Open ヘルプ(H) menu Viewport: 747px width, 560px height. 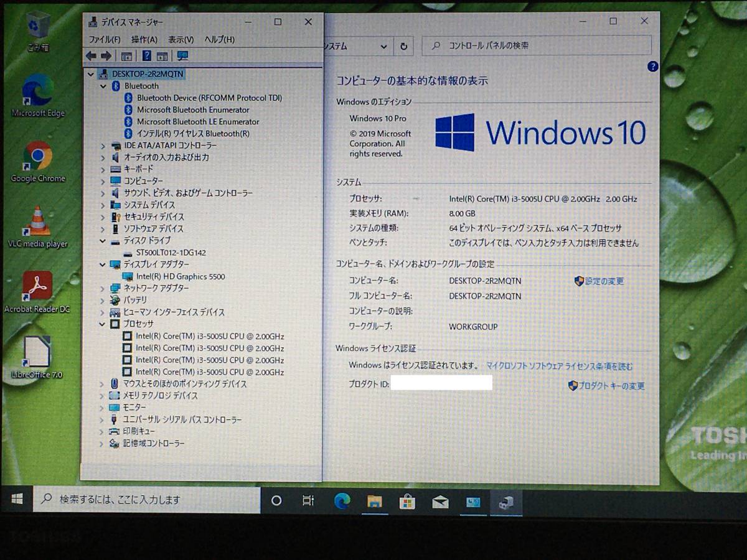219,39
